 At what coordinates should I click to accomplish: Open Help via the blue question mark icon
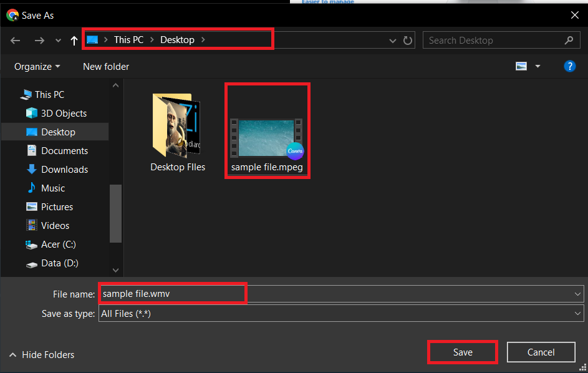[569, 65]
